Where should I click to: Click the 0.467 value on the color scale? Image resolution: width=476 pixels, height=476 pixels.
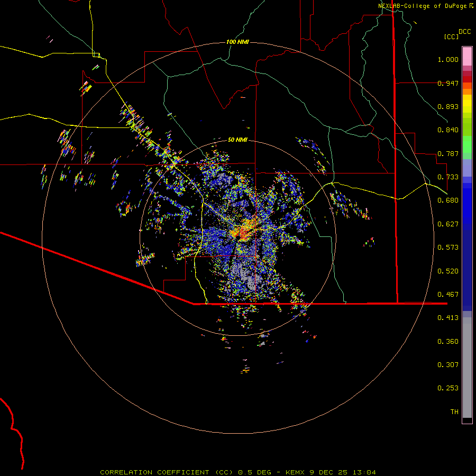[x=448, y=295]
